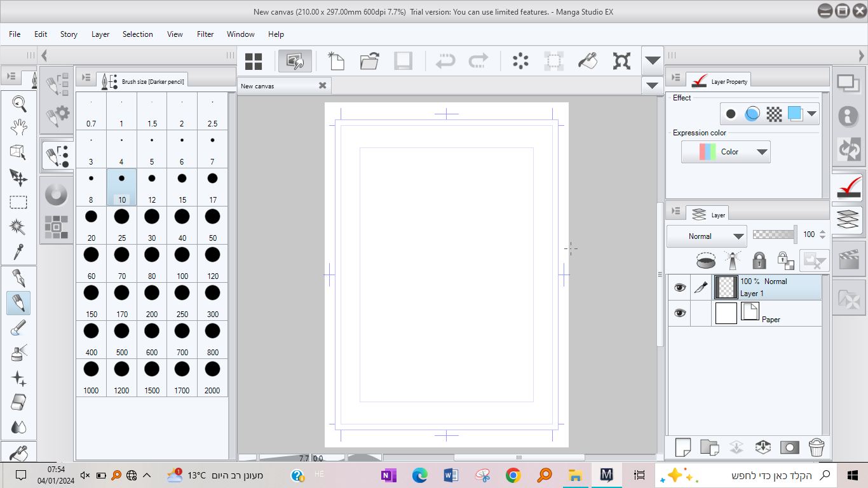Click the New canvas toolbar icon
Viewport: 868px width, 488px height.
pyautogui.click(x=336, y=61)
